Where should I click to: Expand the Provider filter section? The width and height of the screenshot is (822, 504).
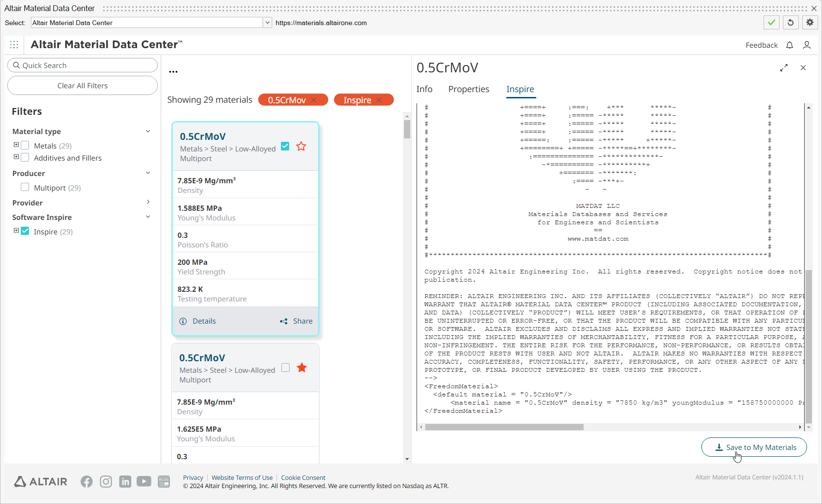pos(148,203)
